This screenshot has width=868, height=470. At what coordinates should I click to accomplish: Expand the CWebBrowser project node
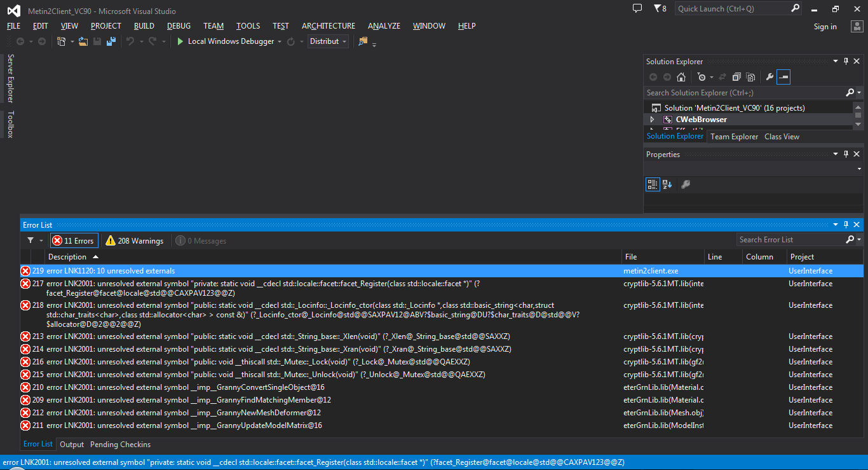(652, 120)
